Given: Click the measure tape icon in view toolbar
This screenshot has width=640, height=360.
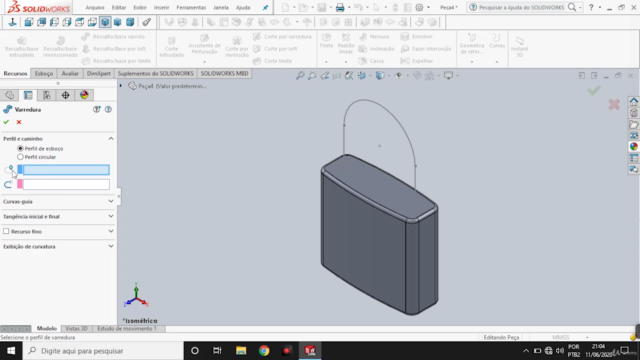Looking at the screenshot, I should click(147, 22).
